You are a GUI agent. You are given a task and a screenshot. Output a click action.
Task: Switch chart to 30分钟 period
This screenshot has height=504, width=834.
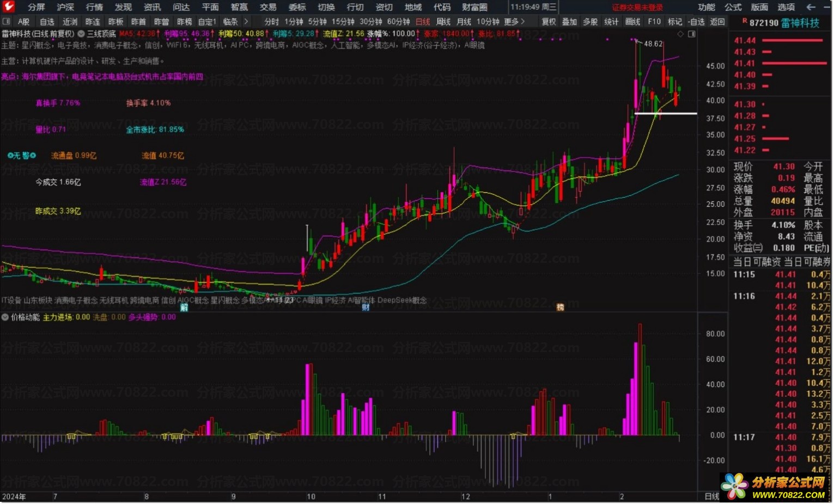[x=370, y=22]
